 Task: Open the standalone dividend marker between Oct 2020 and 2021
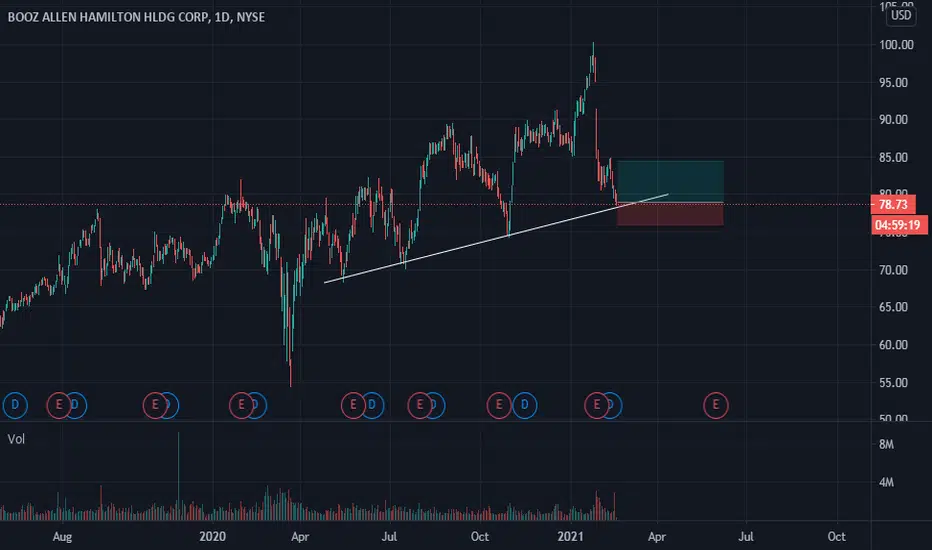(525, 406)
